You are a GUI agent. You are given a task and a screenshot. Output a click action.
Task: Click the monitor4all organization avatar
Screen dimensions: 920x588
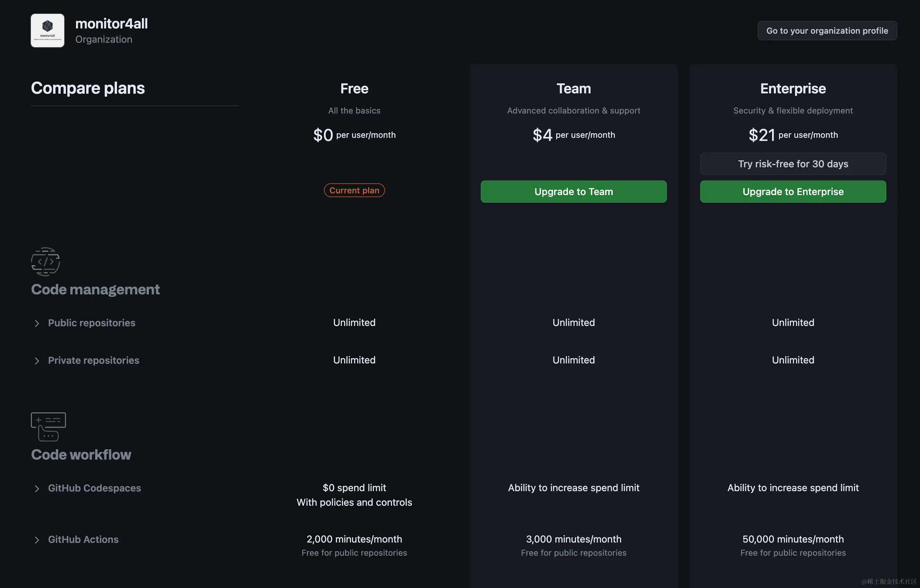click(47, 31)
